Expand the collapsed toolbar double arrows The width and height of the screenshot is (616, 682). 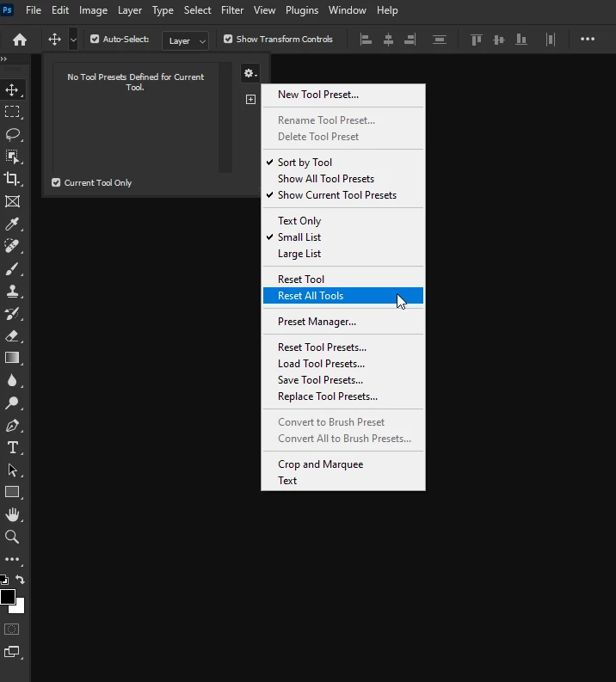pos(4,58)
